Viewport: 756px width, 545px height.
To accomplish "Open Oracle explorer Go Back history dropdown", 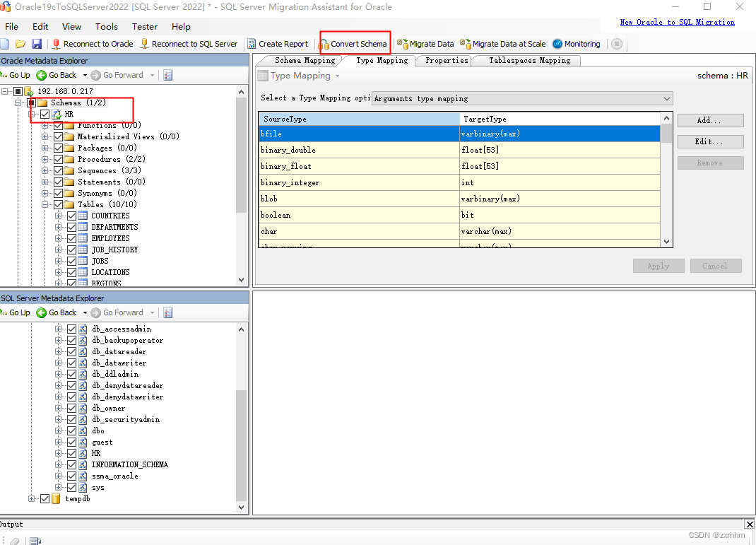I will pos(85,75).
